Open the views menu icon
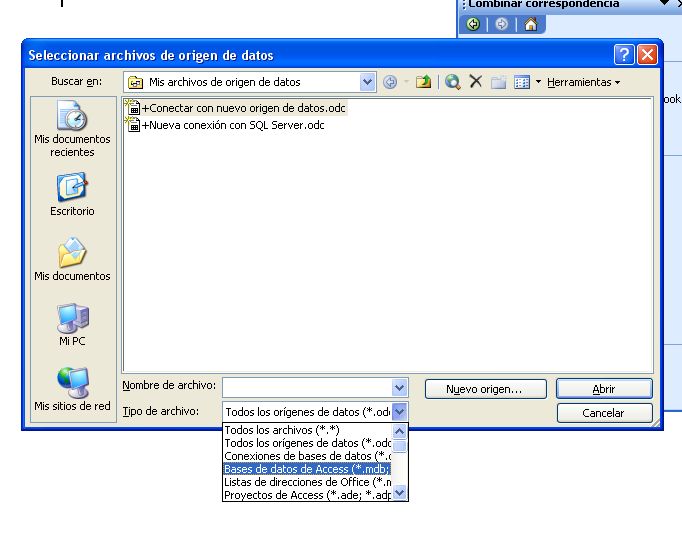682x544 pixels. (x=525, y=82)
